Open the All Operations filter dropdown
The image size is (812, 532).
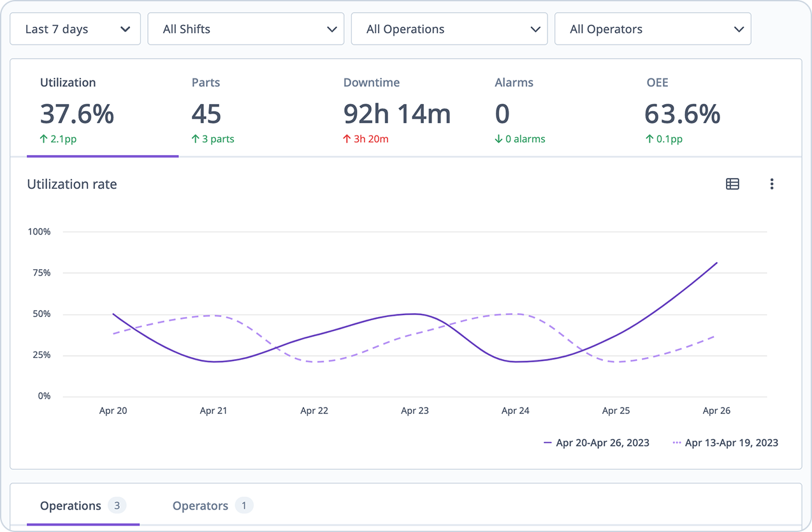449,29
